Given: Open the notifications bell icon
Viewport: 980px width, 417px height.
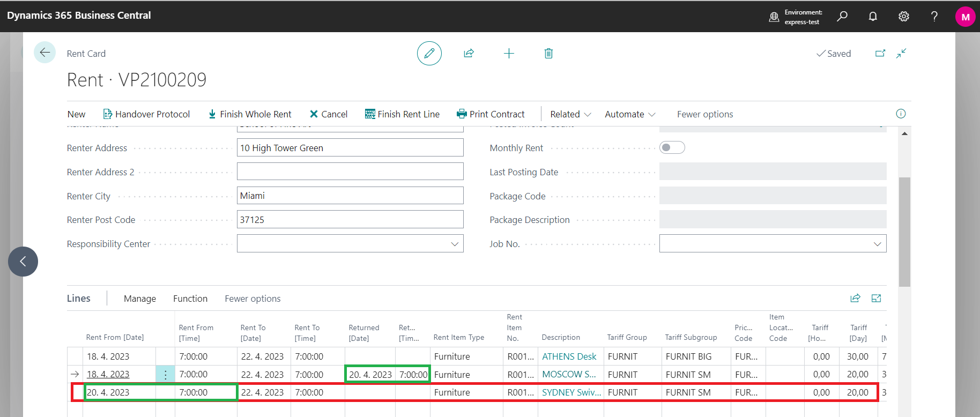Looking at the screenshot, I should click(x=873, y=17).
